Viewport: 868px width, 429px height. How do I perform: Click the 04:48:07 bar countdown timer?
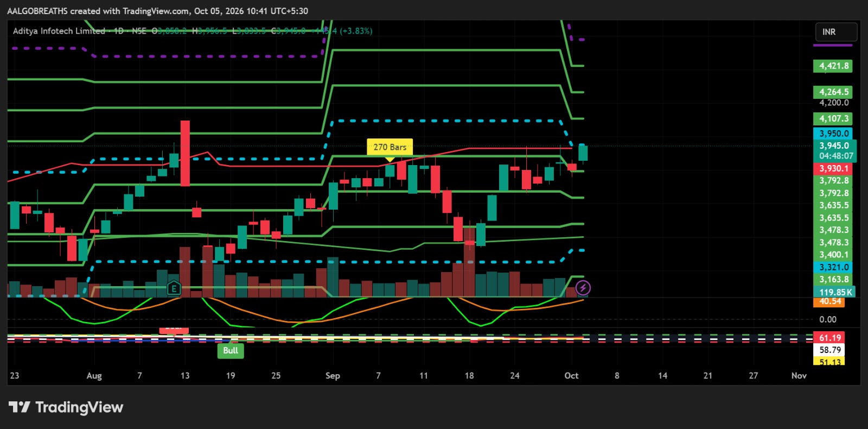tap(836, 156)
